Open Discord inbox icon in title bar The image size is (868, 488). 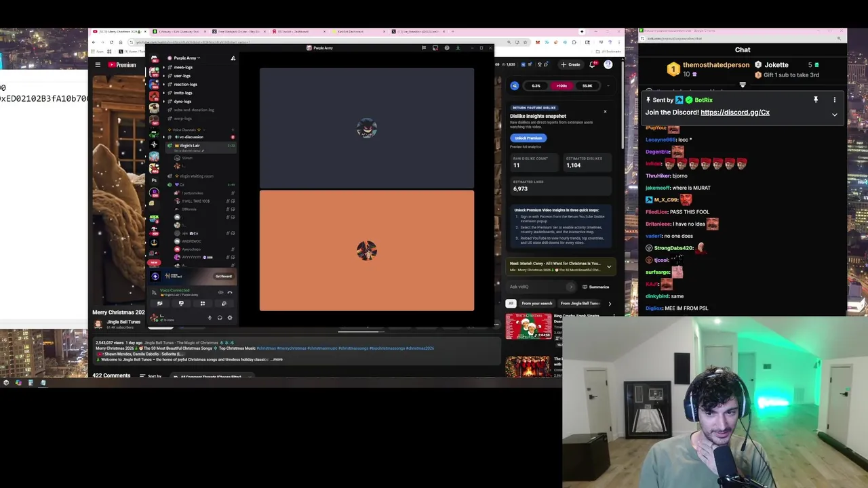click(x=435, y=47)
